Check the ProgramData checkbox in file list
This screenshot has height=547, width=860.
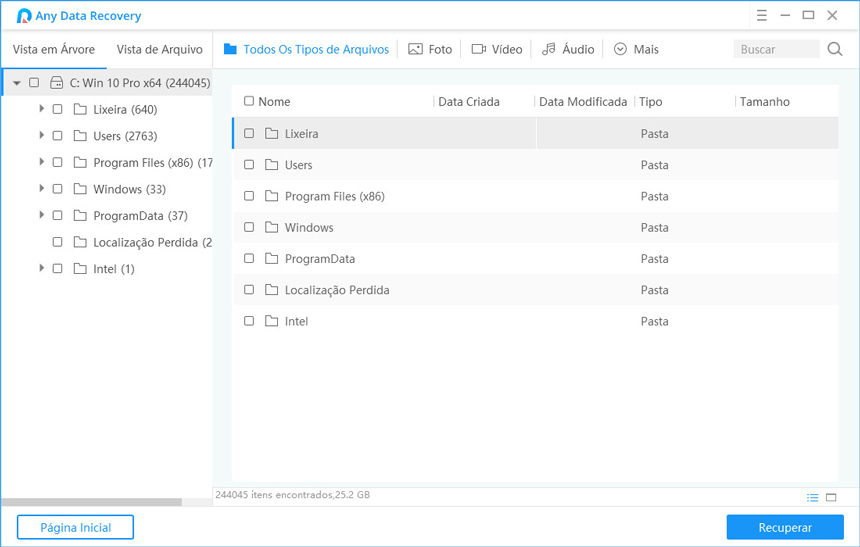point(249,258)
